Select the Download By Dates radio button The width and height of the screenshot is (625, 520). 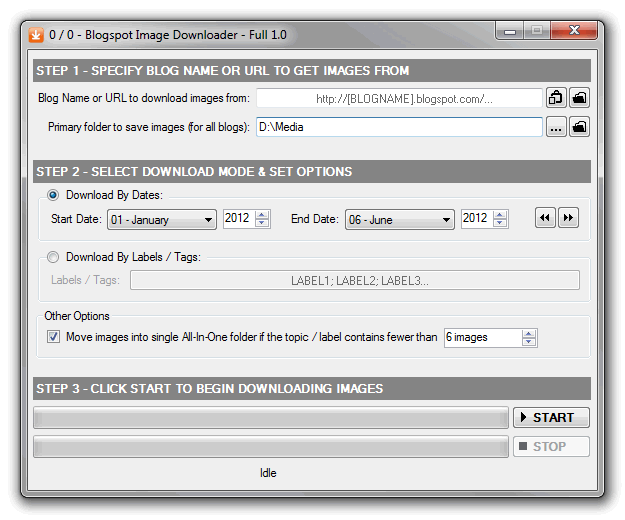[x=53, y=195]
